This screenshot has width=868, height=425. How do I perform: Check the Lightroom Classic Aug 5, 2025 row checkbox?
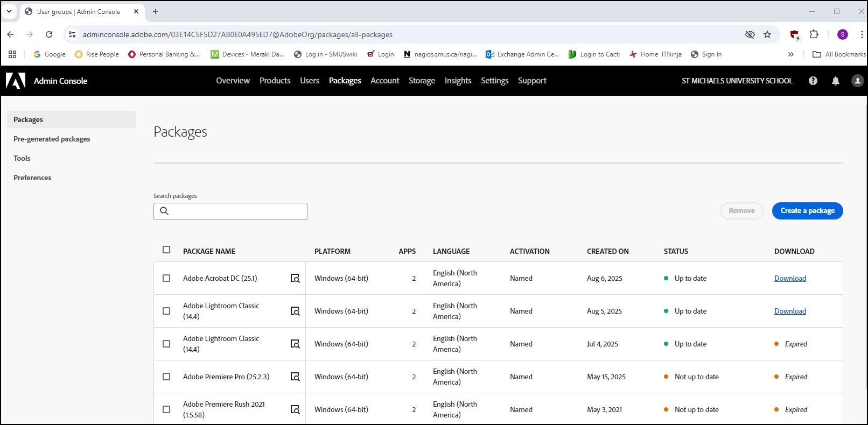166,311
